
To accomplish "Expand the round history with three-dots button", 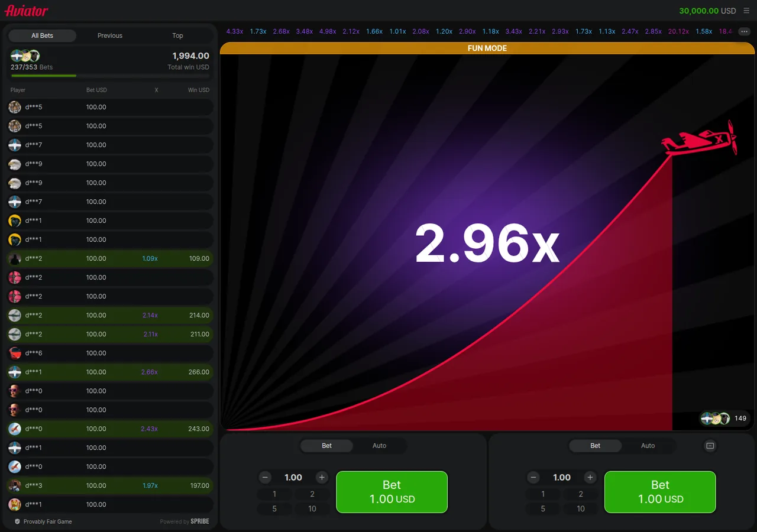I will [744, 31].
